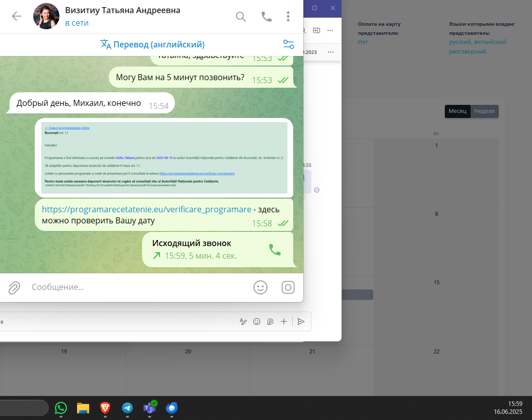This screenshot has width=532, height=420.
Task: Start a voice call with the phone icon
Action: 267,16
